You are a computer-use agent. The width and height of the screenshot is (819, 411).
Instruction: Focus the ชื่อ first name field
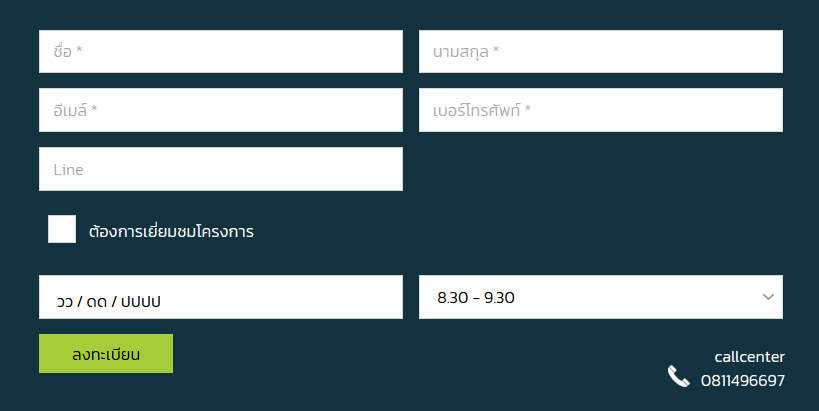221,51
